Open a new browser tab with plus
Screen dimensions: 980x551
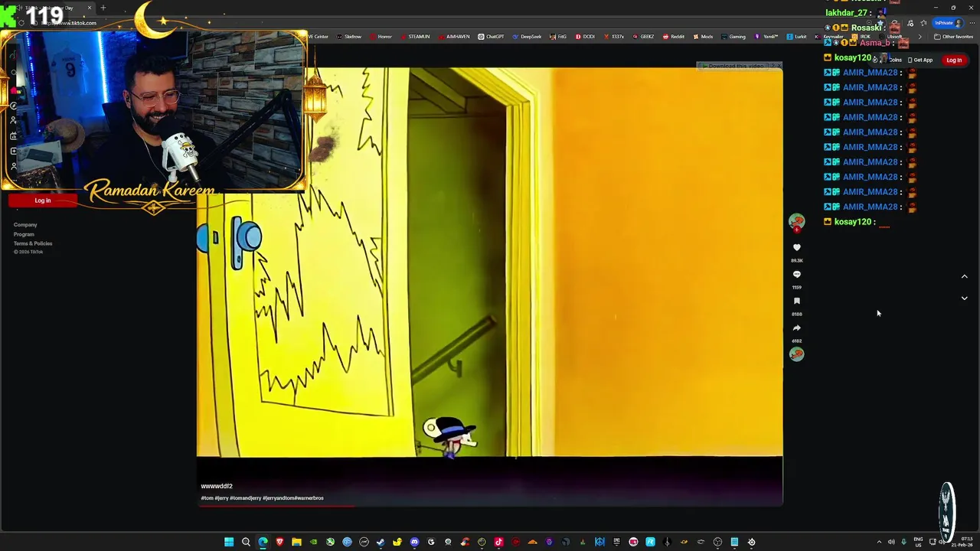(103, 8)
